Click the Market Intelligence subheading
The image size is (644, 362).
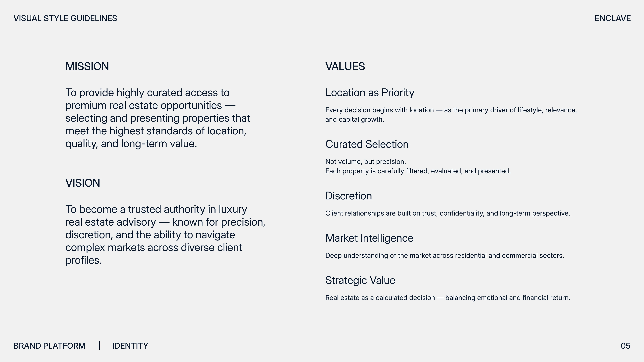(369, 238)
